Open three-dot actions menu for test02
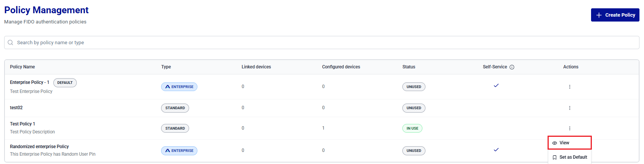The width and height of the screenshot is (644, 164). (x=570, y=108)
